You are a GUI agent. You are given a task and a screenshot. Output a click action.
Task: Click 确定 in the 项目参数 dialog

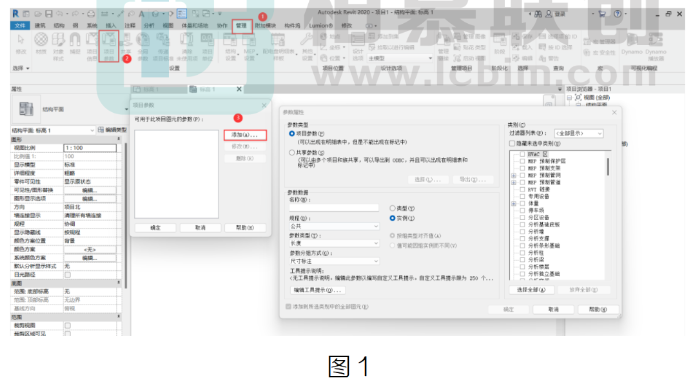tap(155, 228)
